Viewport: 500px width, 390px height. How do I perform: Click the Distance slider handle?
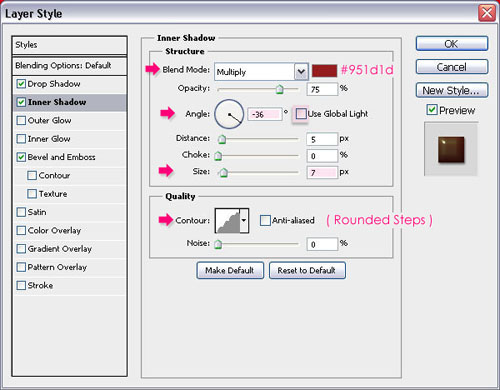coord(222,139)
